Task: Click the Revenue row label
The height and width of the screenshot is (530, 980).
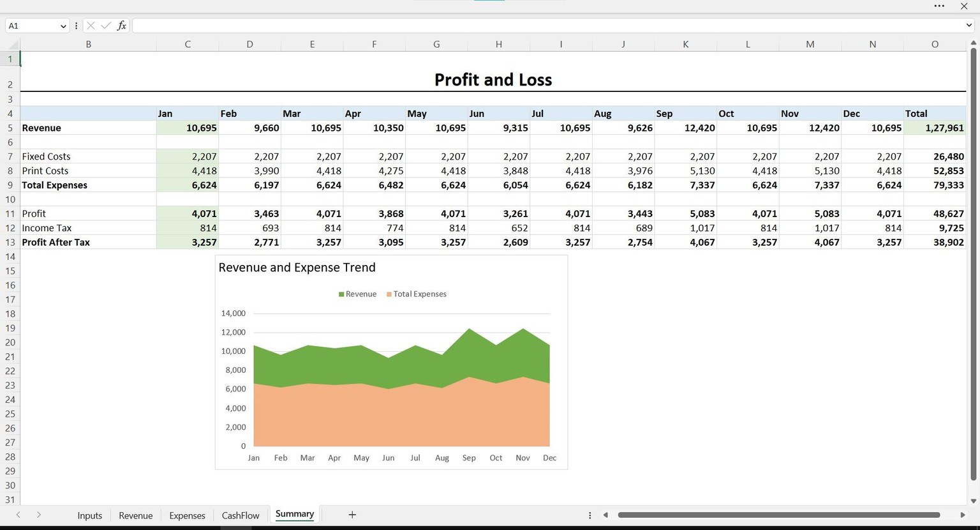Action: (41, 128)
